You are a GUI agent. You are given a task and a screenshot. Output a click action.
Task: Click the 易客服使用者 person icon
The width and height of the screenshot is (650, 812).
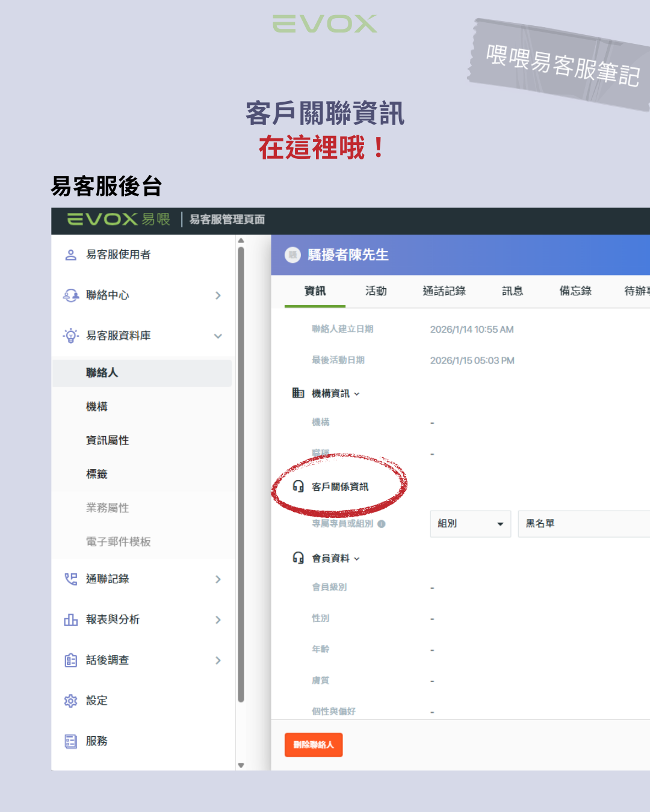tap(70, 255)
